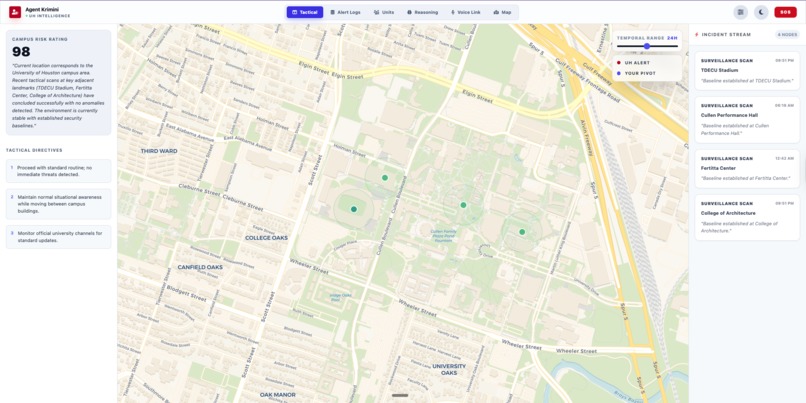The width and height of the screenshot is (806, 403).
Task: Go to the Units tab
Action: point(384,12)
